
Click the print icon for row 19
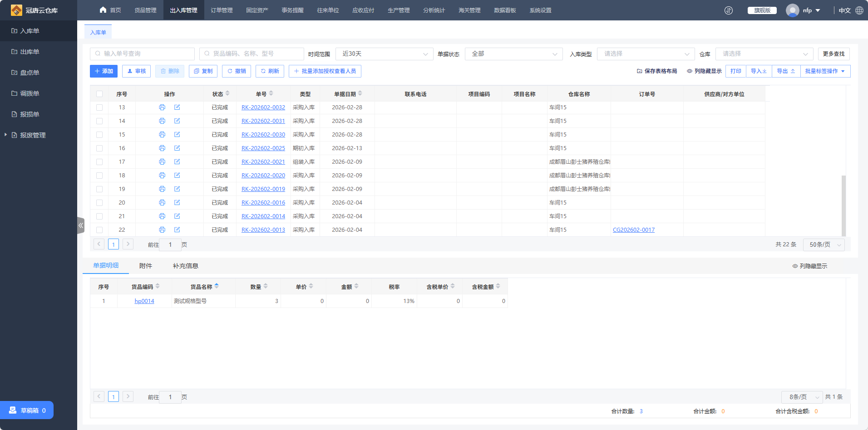(x=162, y=189)
